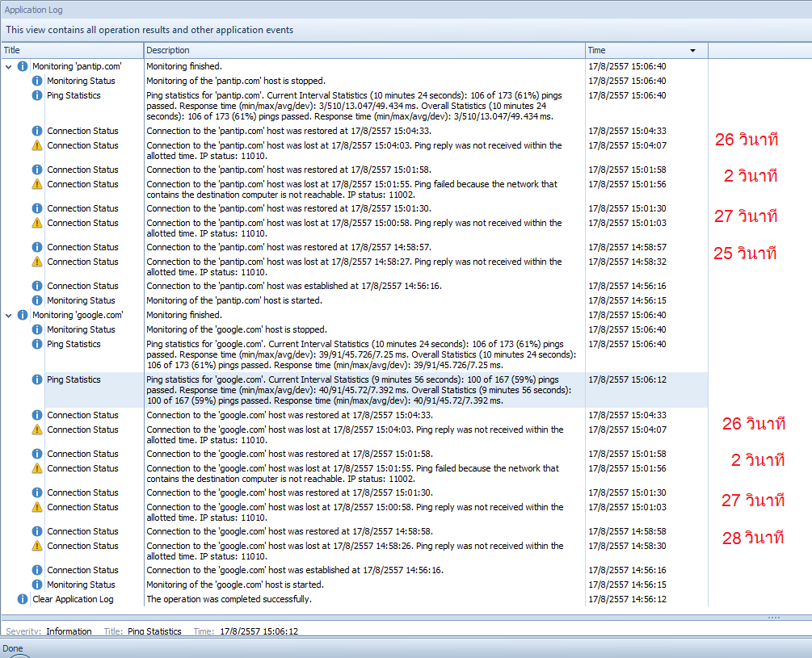Viewport: 812px width, 658px height.
Task: Click warning icon for pantip.com lost at 15:00:58
Action: (x=37, y=223)
